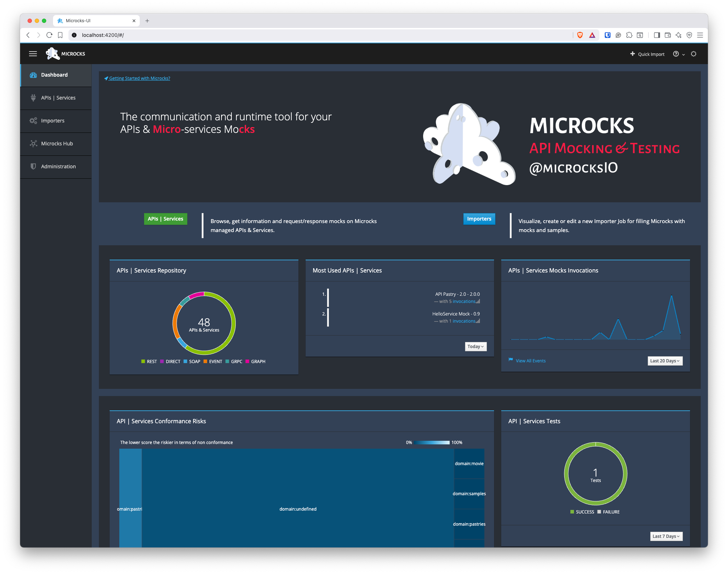
Task: Open Importers in the sidebar
Action: tap(53, 121)
